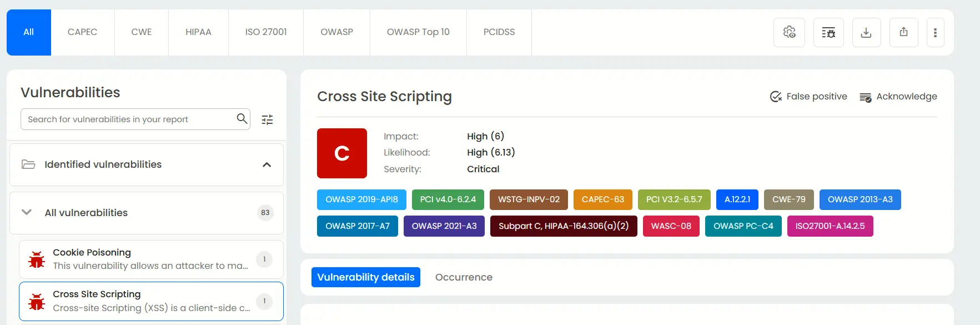The width and height of the screenshot is (980, 325).
Task: Click the A.12.2.1 tag
Action: (737, 199)
